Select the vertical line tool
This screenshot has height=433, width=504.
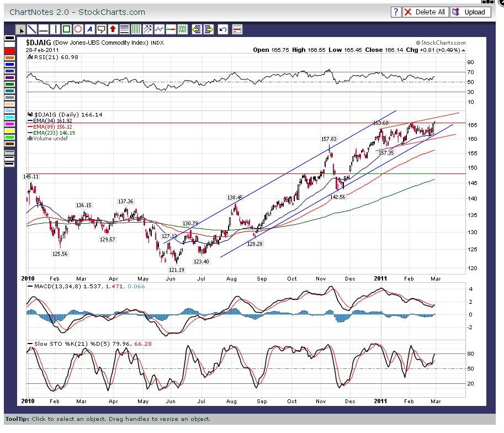click(55, 30)
